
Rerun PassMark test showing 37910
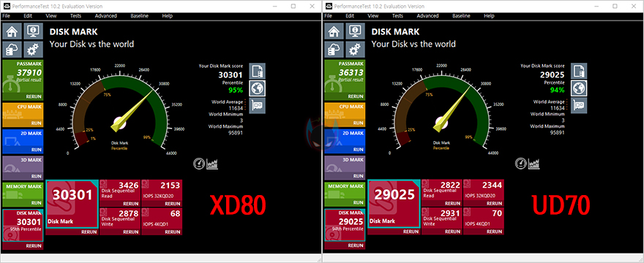click(x=34, y=96)
